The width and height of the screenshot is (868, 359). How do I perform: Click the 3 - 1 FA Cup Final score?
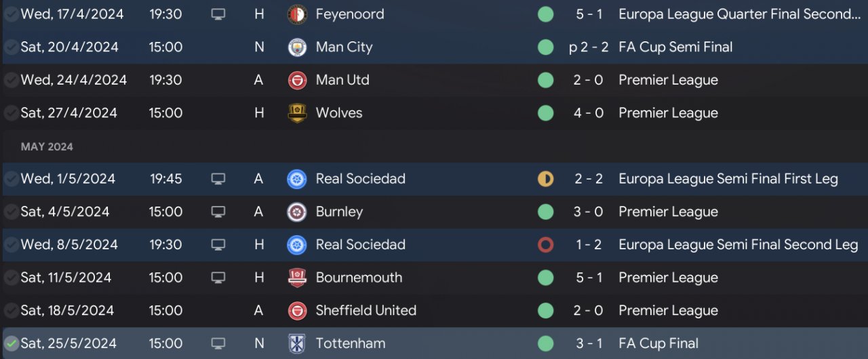click(588, 343)
